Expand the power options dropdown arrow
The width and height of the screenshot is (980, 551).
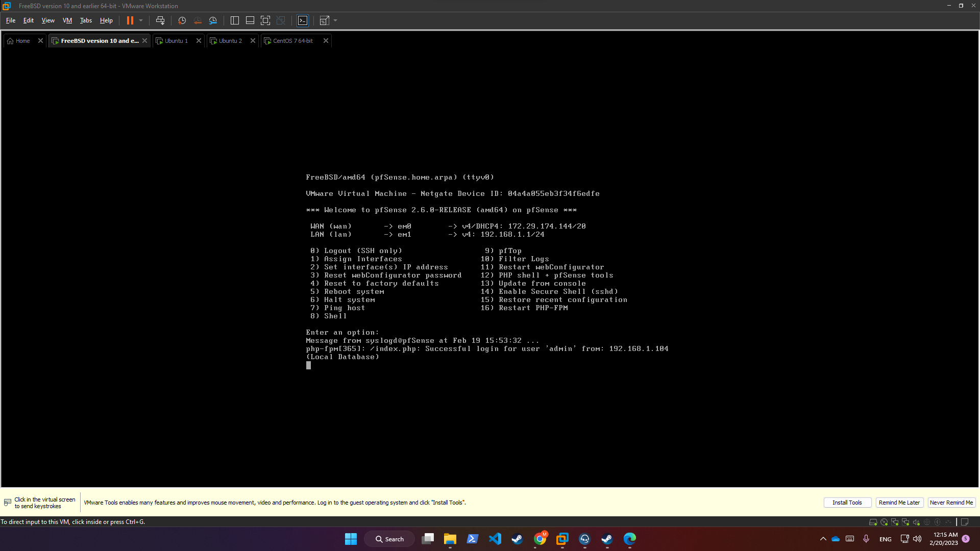tap(141, 20)
